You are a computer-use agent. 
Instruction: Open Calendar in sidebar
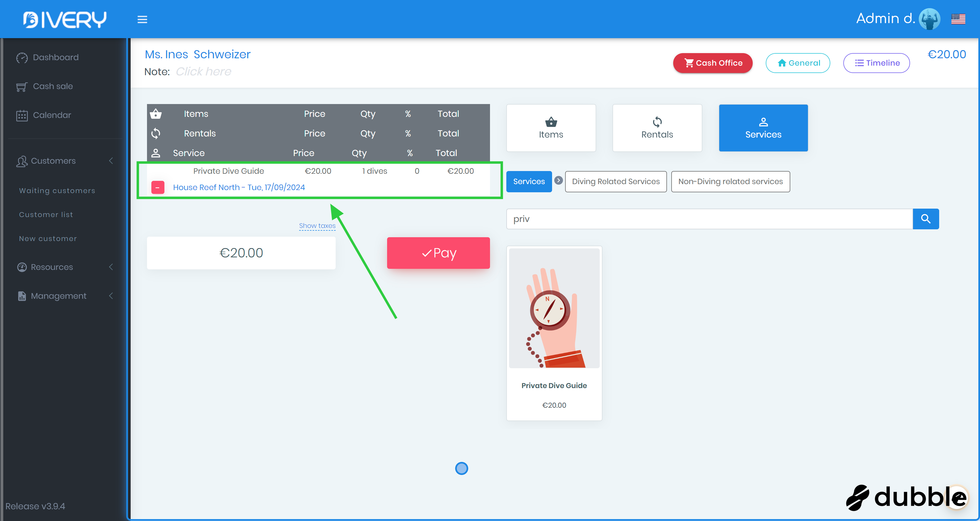52,115
